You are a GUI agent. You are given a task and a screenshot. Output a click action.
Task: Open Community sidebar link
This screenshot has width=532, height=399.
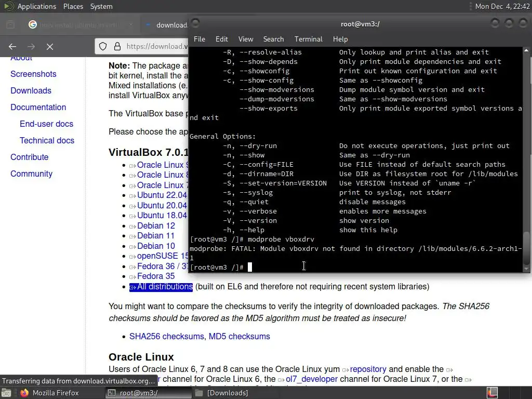[x=32, y=174]
